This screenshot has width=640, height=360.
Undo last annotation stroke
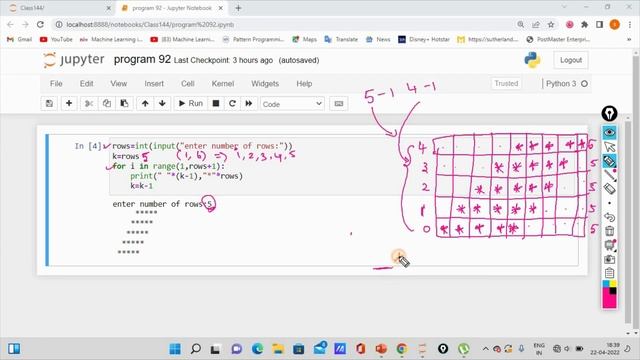(609, 217)
